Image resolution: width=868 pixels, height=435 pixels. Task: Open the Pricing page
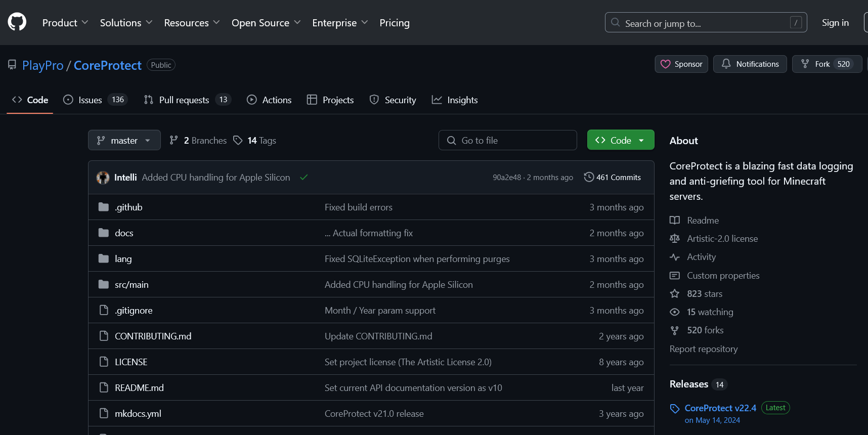(x=395, y=23)
